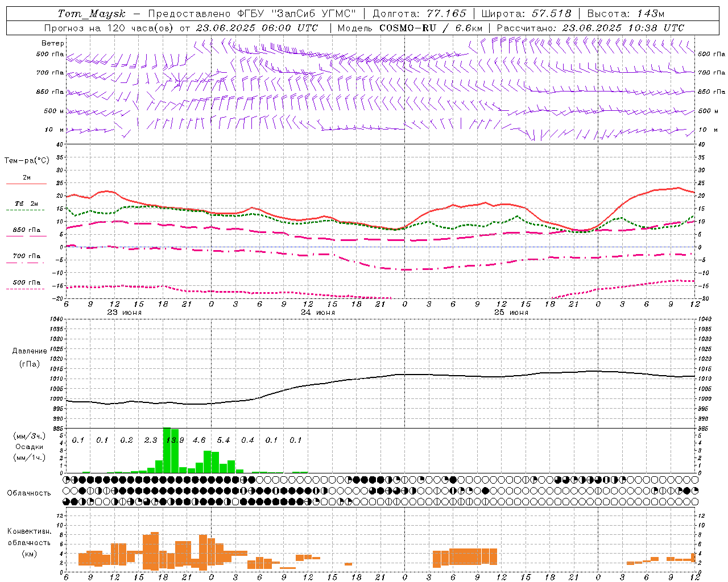Click the "Облачность" cloud cover label

point(29,493)
